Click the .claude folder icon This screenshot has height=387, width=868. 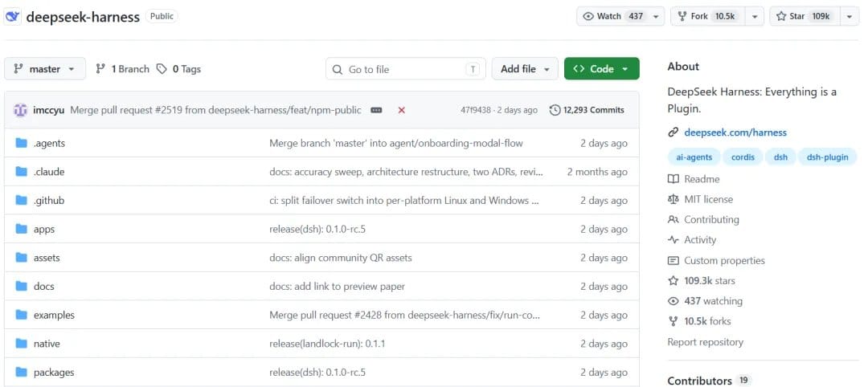[x=22, y=172]
